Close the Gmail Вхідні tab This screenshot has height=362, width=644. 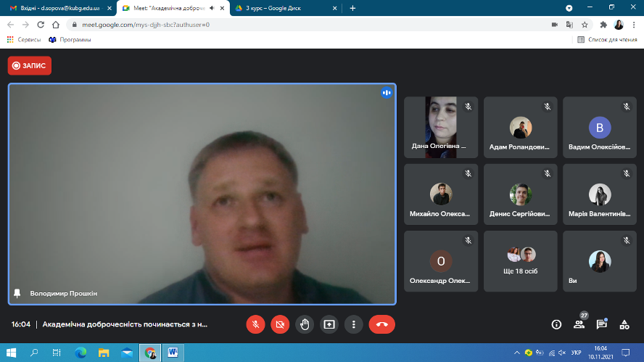click(x=110, y=8)
